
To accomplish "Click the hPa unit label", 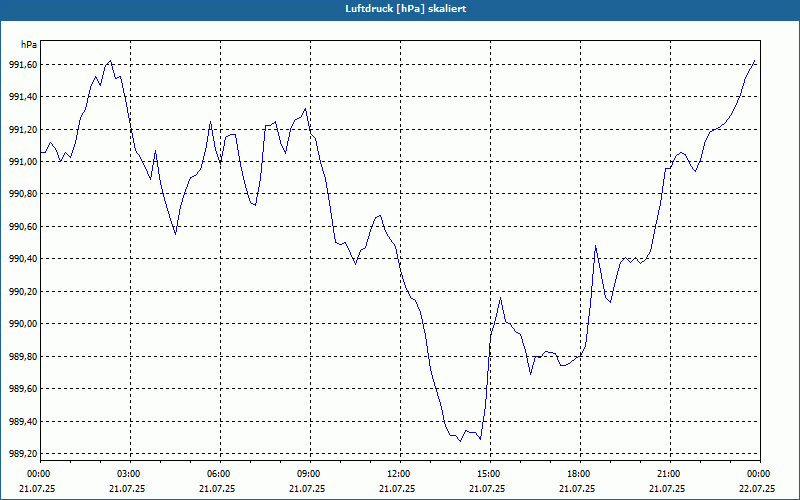I will coord(29,44).
